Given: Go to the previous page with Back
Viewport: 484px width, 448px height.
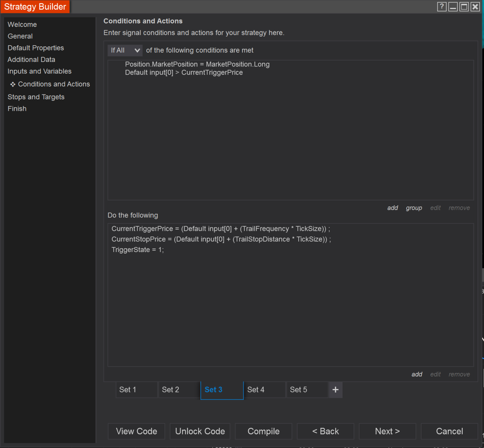Looking at the screenshot, I should click(326, 432).
